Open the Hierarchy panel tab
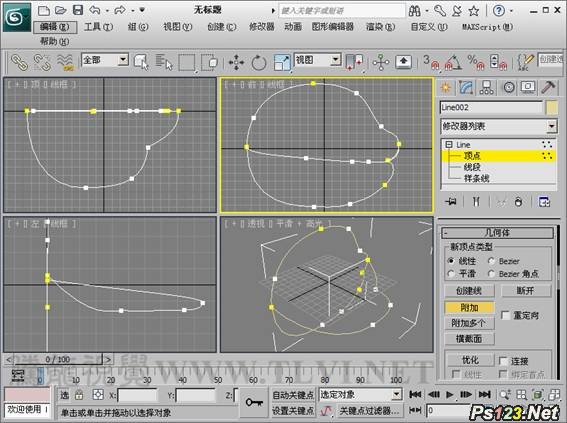567x423 pixels. coord(486,88)
